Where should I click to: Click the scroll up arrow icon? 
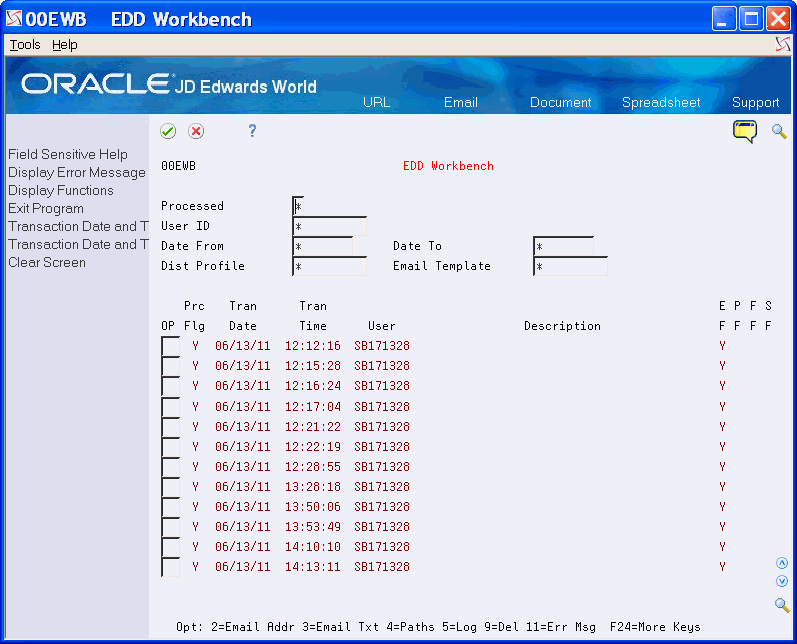782,563
